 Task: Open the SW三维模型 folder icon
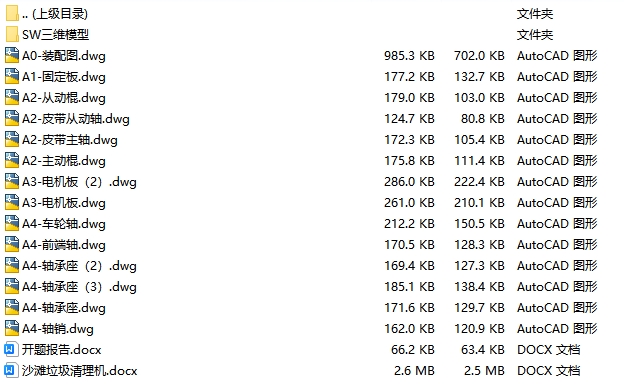tap(12, 35)
